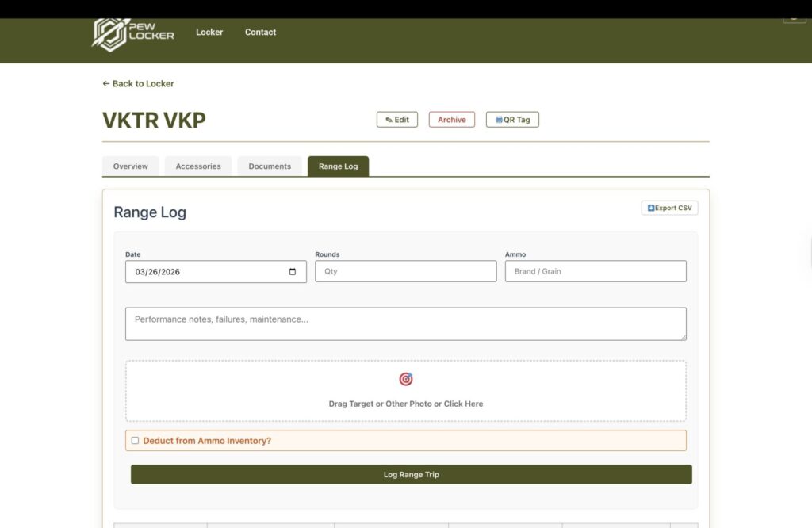Switch to the Overview tab

131,166
